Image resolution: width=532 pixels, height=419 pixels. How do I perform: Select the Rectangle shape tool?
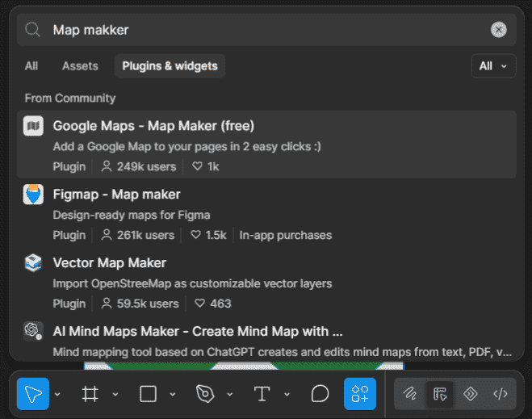pos(148,394)
